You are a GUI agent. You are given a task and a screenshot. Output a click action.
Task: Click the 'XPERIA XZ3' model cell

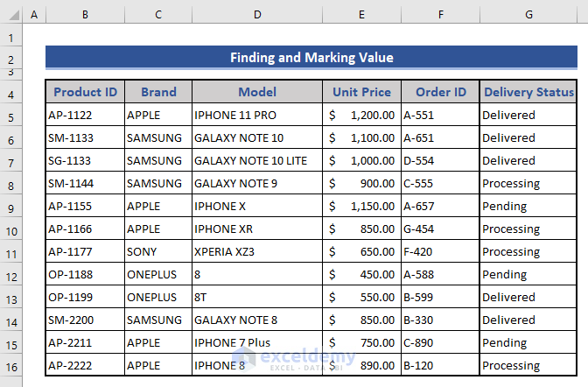257,251
